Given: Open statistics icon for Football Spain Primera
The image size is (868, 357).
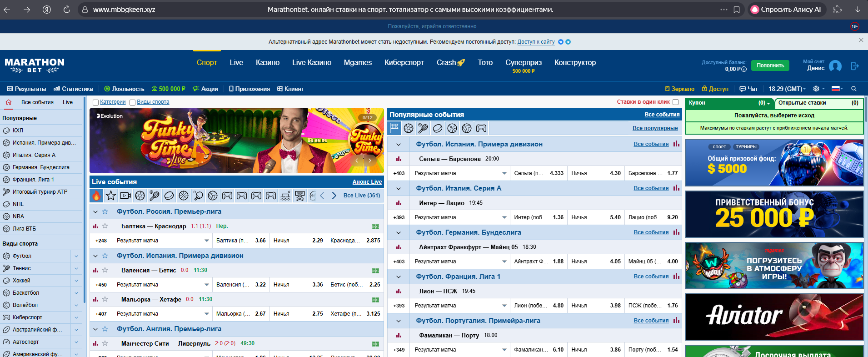Looking at the screenshot, I should 676,144.
